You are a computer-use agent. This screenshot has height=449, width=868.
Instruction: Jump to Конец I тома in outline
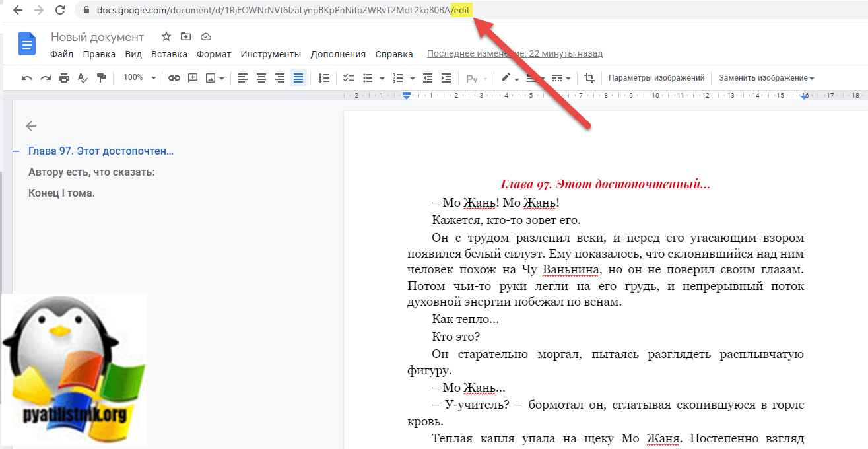(x=61, y=193)
